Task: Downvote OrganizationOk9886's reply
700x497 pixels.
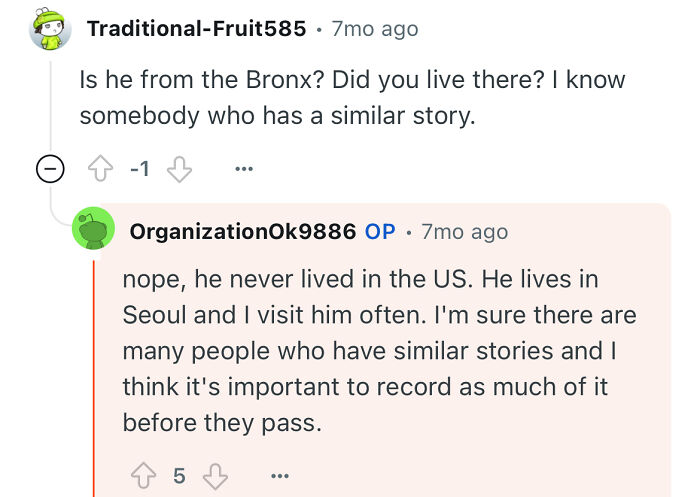Action: coord(217,474)
